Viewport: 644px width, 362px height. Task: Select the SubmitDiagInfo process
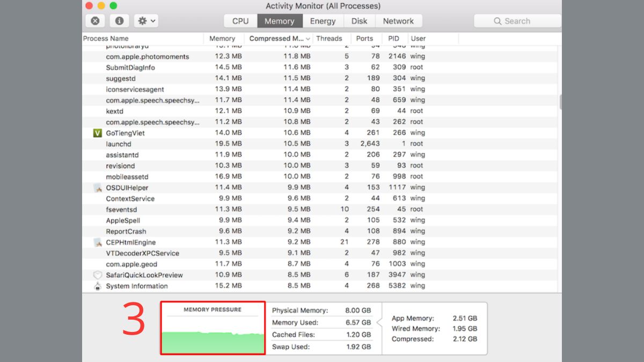[130, 68]
